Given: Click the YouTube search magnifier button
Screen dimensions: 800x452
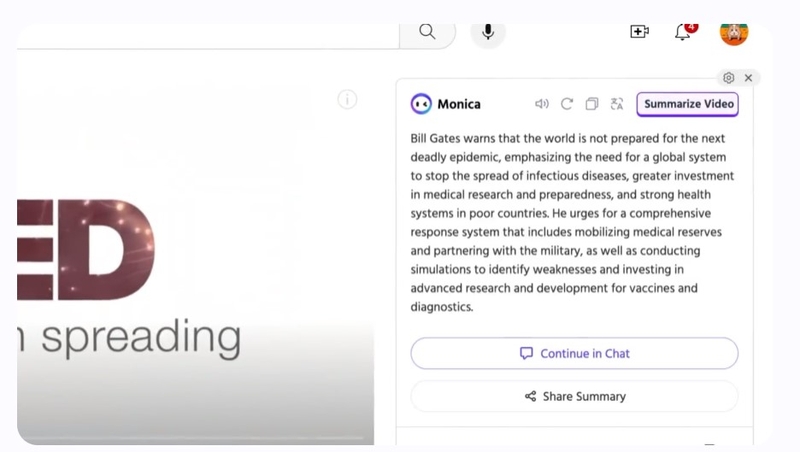Looking at the screenshot, I should 427,32.
